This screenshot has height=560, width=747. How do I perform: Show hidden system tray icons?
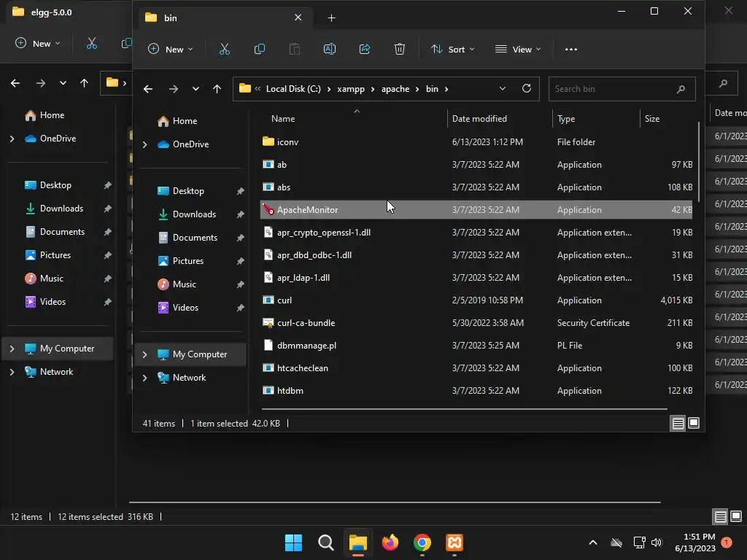(x=592, y=542)
